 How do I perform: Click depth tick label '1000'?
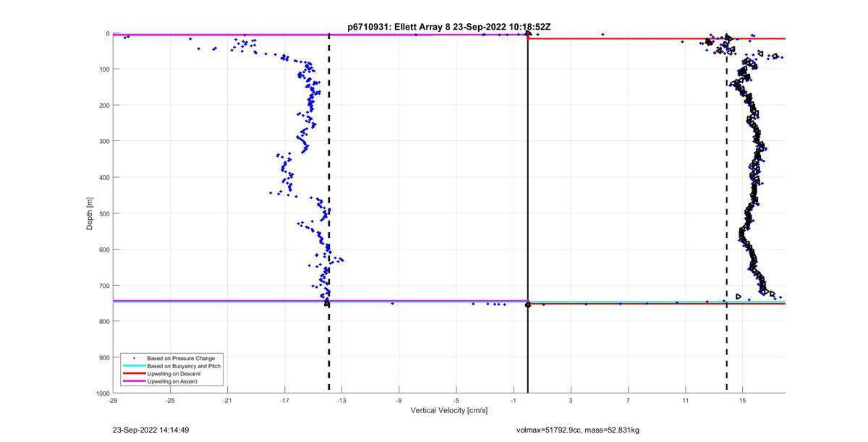[x=103, y=394]
